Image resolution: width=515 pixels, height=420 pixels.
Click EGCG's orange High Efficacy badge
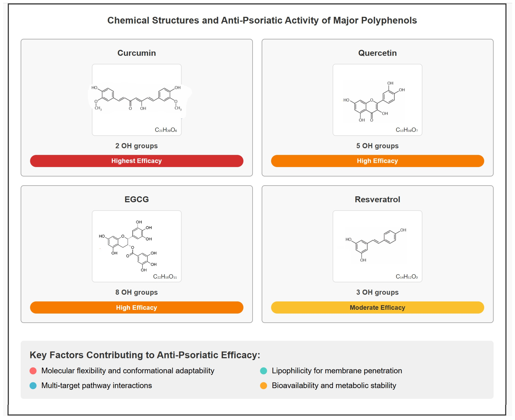tap(137, 307)
